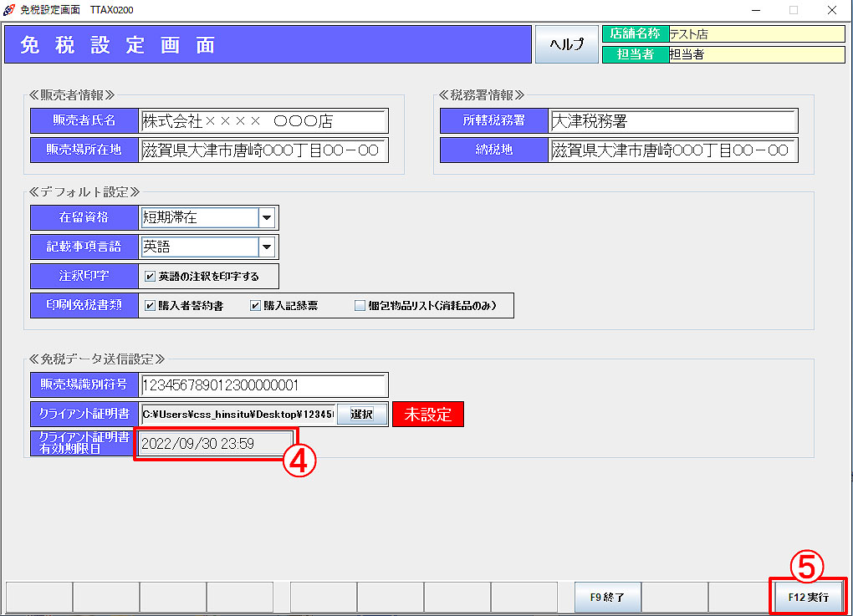Click the F9 終了 exit button
This screenshot has width=853, height=616.
coord(608,598)
